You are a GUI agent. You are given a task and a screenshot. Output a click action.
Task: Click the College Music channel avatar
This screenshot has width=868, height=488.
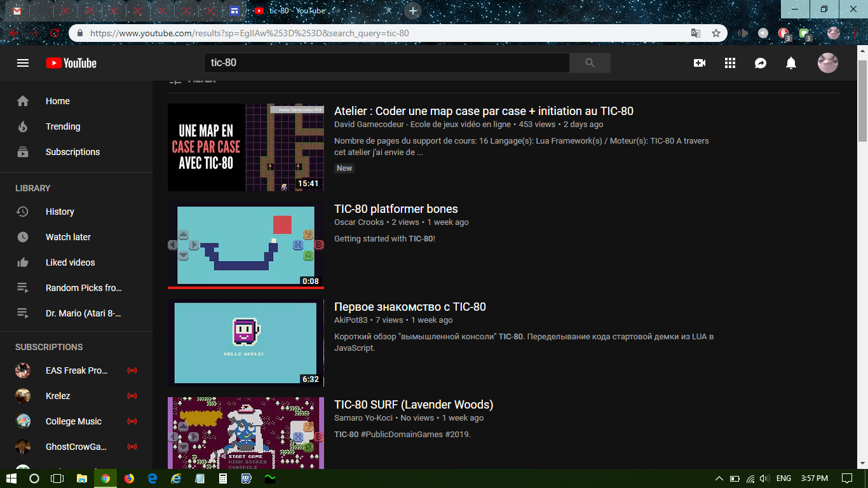pyautogui.click(x=23, y=421)
